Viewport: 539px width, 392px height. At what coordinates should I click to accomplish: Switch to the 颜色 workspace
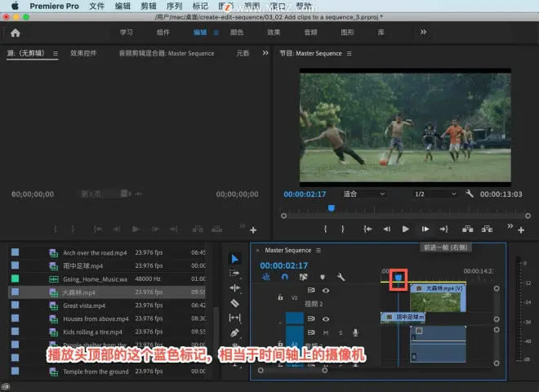click(x=237, y=33)
